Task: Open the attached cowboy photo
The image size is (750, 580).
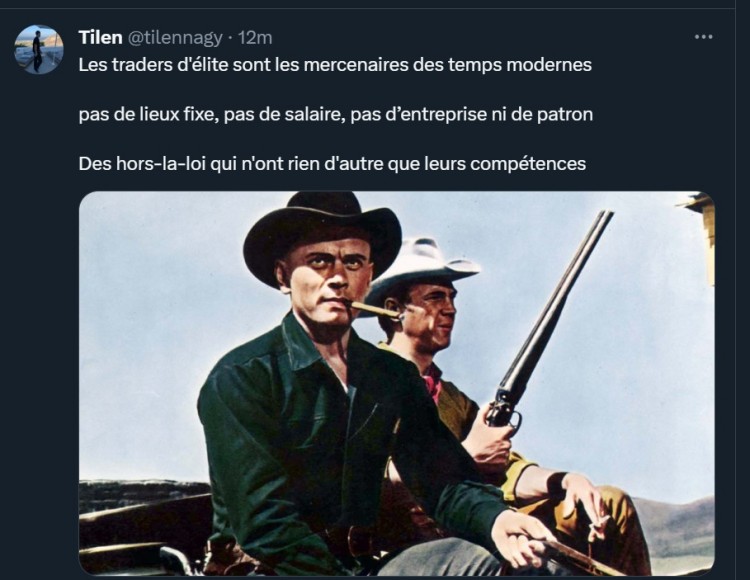Action: click(397, 383)
